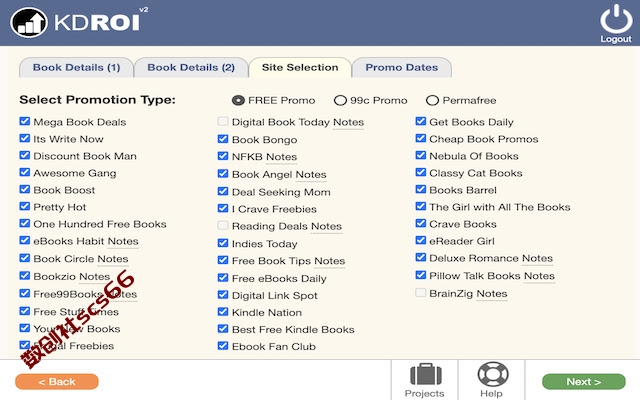Toggle Deluxe Romance checkbox
This screenshot has height=400, width=640.
click(421, 258)
